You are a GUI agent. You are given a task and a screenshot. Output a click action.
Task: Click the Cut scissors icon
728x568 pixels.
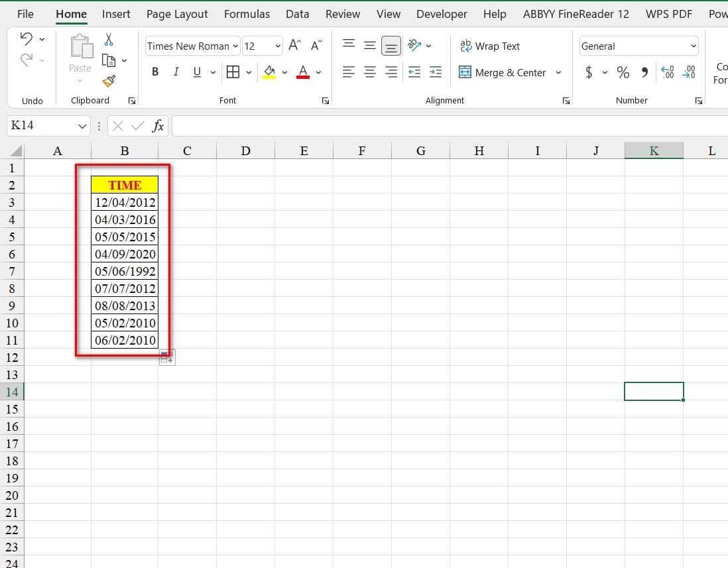click(x=109, y=40)
